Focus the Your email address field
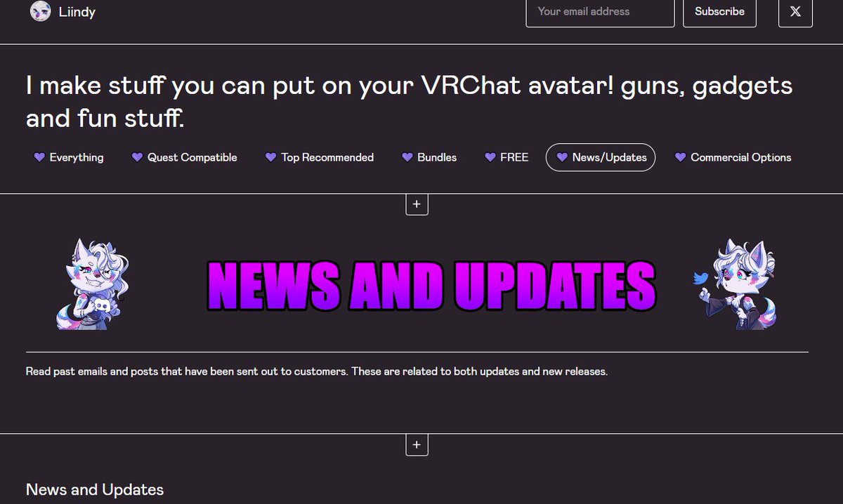 600,11
